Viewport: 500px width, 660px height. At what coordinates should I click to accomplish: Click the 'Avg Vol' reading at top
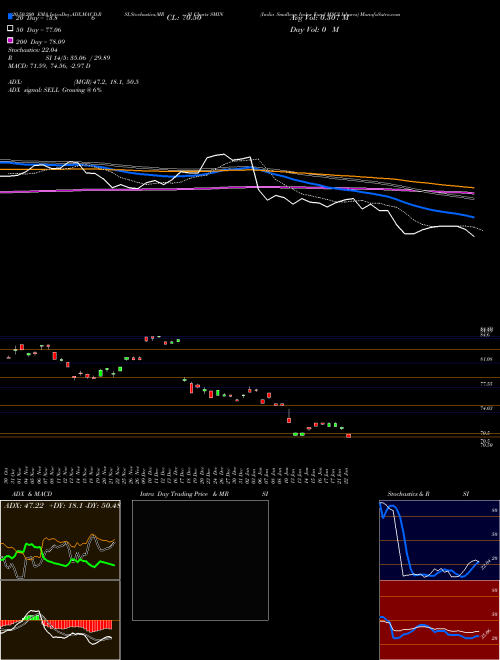[x=319, y=18]
